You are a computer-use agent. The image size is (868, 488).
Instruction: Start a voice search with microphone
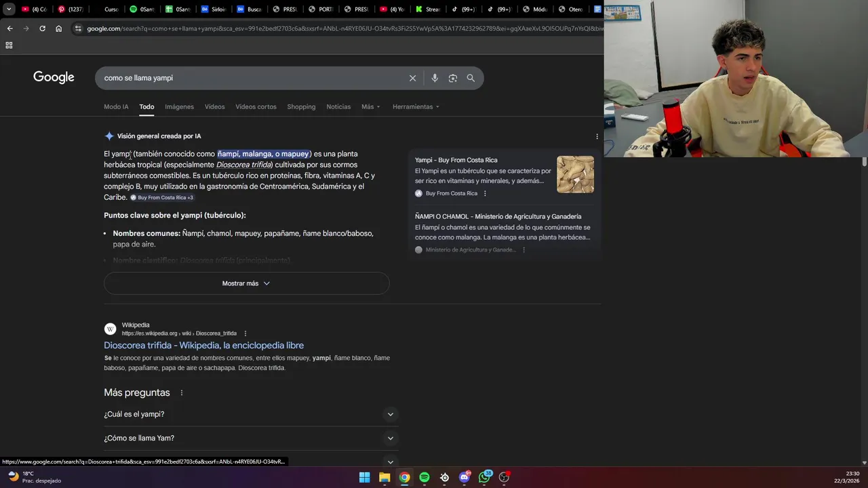point(435,78)
